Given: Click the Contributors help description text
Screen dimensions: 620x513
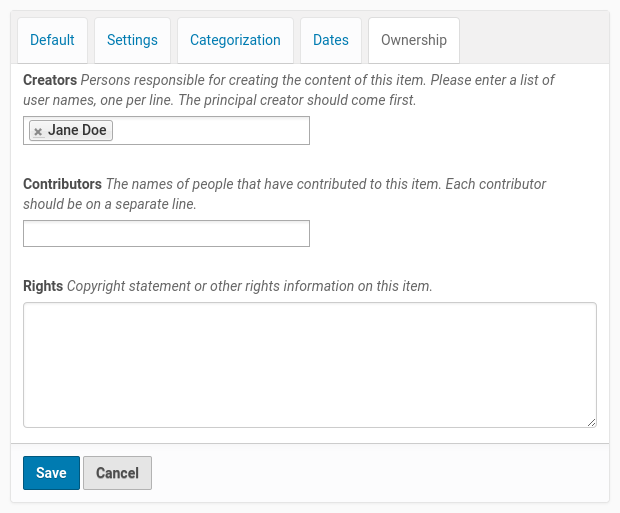Looking at the screenshot, I should click(x=325, y=185).
